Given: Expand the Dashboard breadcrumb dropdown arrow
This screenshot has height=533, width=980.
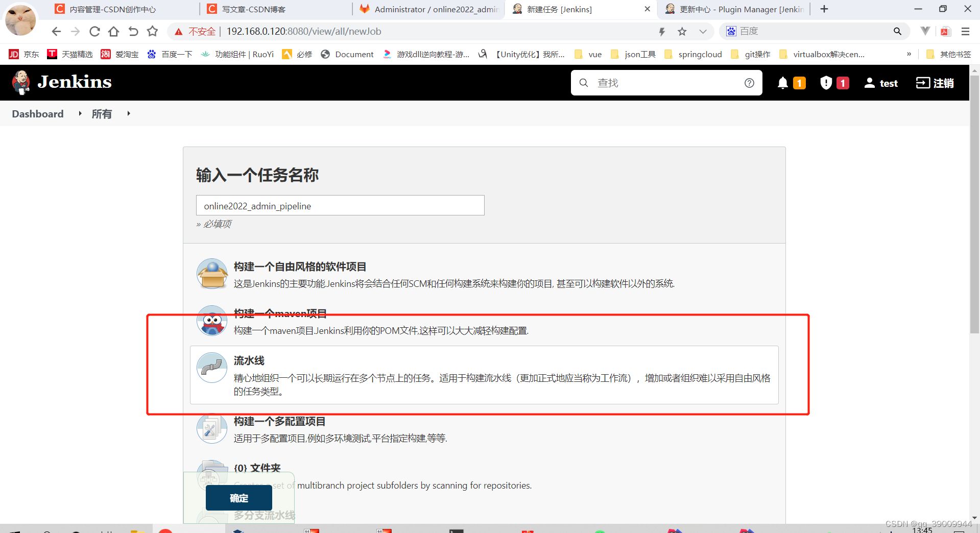Looking at the screenshot, I should (80, 113).
